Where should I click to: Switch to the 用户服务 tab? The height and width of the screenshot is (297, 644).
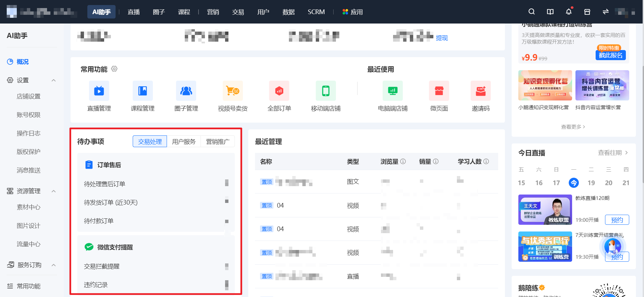pyautogui.click(x=184, y=141)
